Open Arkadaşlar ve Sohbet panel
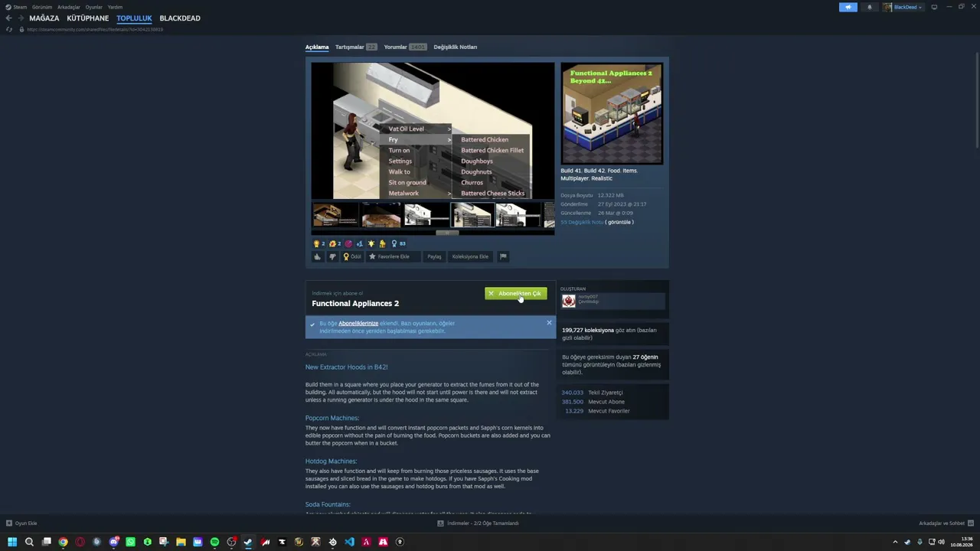Screen dimensions: 980x551 (x=946, y=523)
